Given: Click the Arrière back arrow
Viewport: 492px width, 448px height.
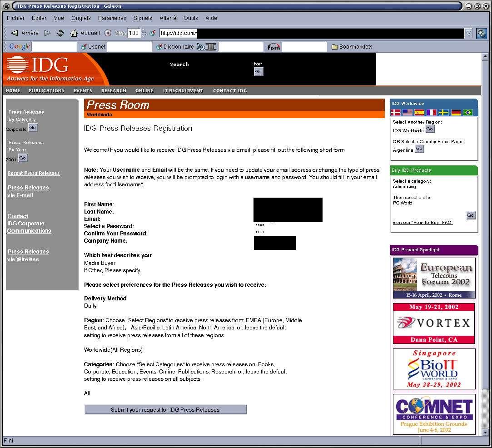Looking at the screenshot, I should coord(15,33).
